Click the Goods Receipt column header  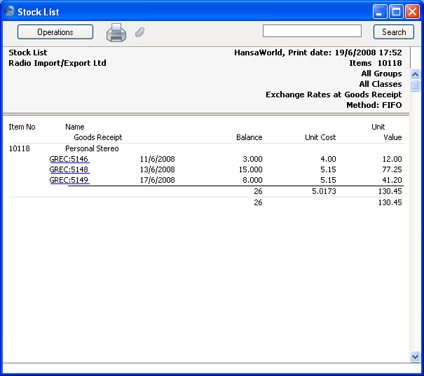(x=98, y=137)
